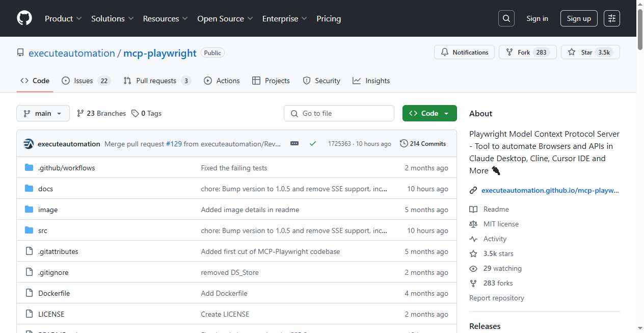Click the repository icon before executeautomation

pos(20,53)
